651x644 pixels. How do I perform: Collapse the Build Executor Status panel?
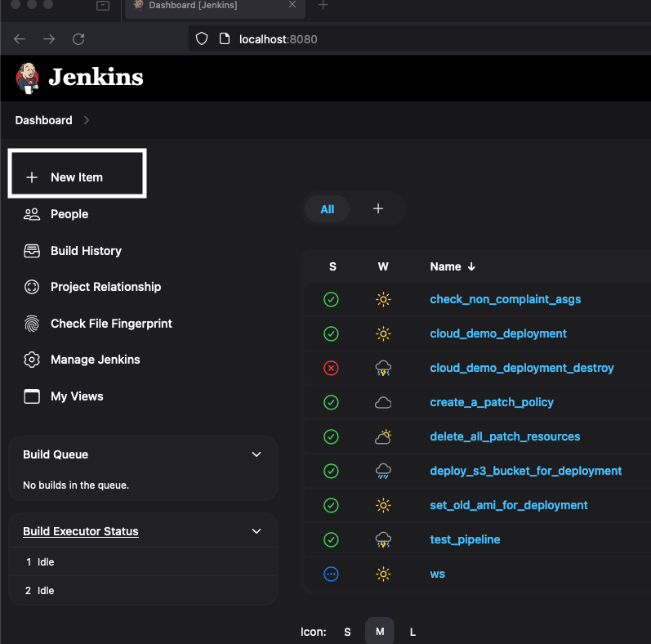coord(256,531)
